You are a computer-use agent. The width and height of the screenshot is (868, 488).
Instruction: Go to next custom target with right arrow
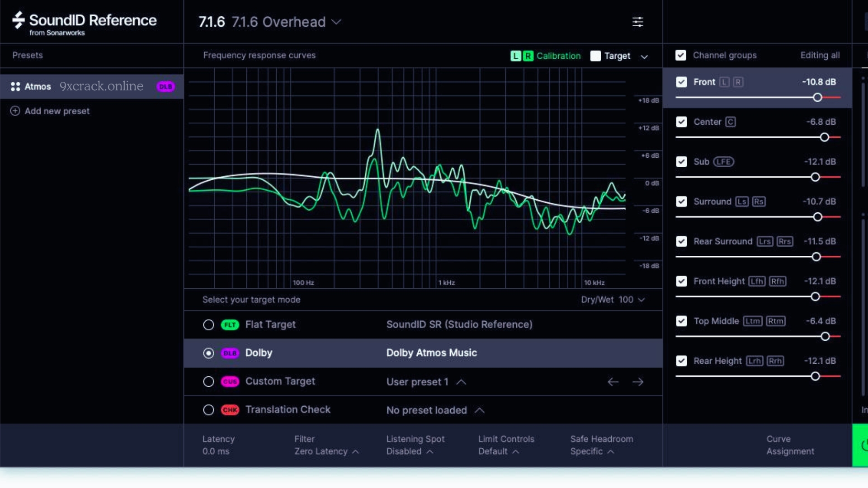click(x=638, y=382)
